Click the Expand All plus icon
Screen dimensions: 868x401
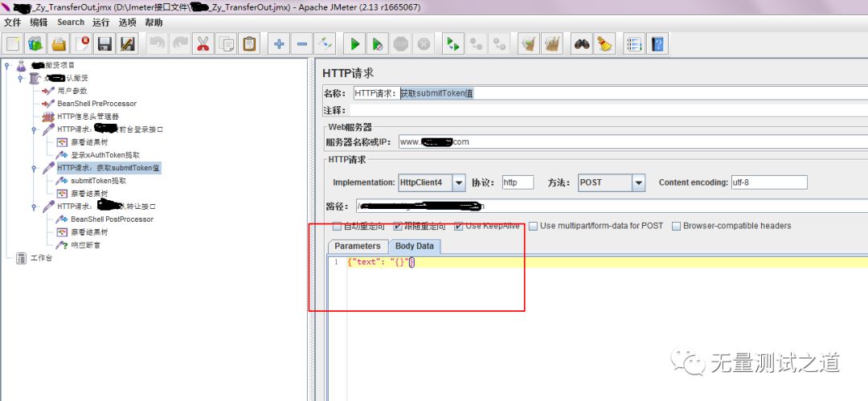point(279,43)
